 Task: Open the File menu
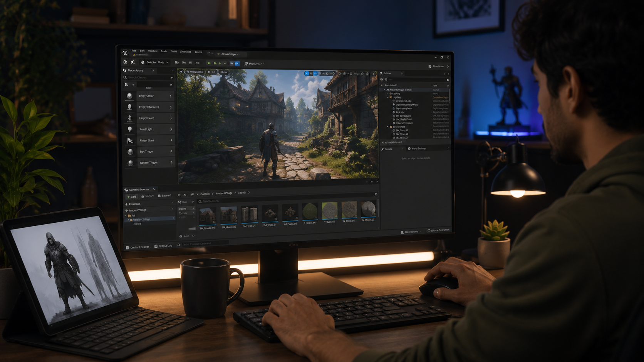point(134,51)
